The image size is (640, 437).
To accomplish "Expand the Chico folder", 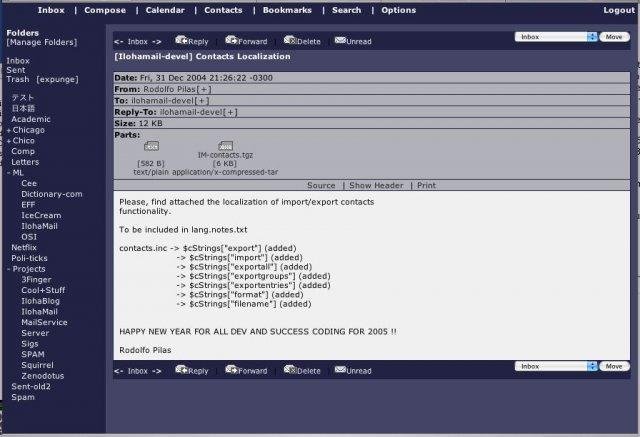I will click(x=9, y=141).
